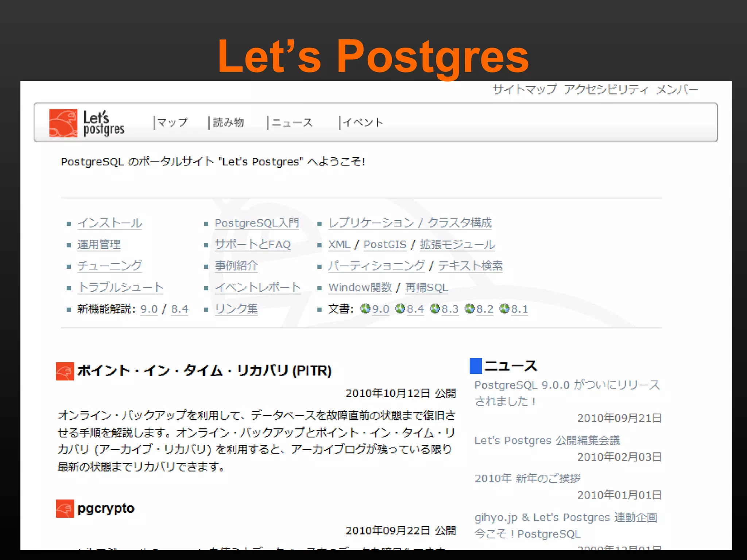Click the globe icon next to docs 8.1
The width and height of the screenshot is (747, 560).
tap(504, 309)
